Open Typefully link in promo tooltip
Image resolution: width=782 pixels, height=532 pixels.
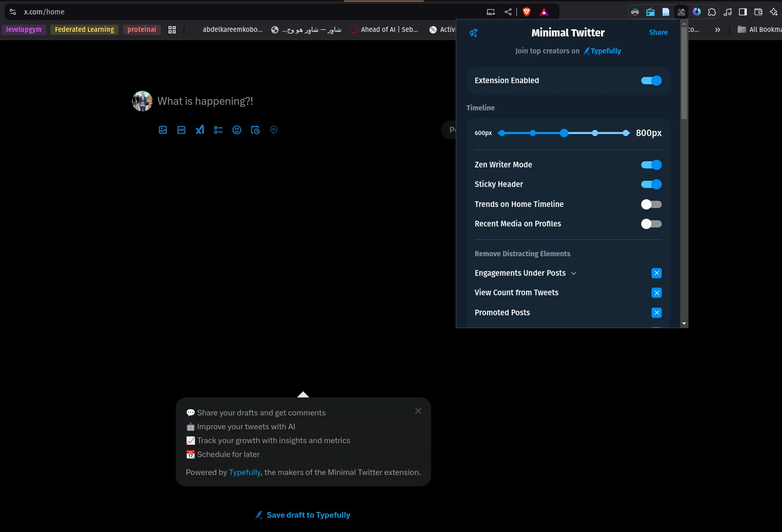245,472
